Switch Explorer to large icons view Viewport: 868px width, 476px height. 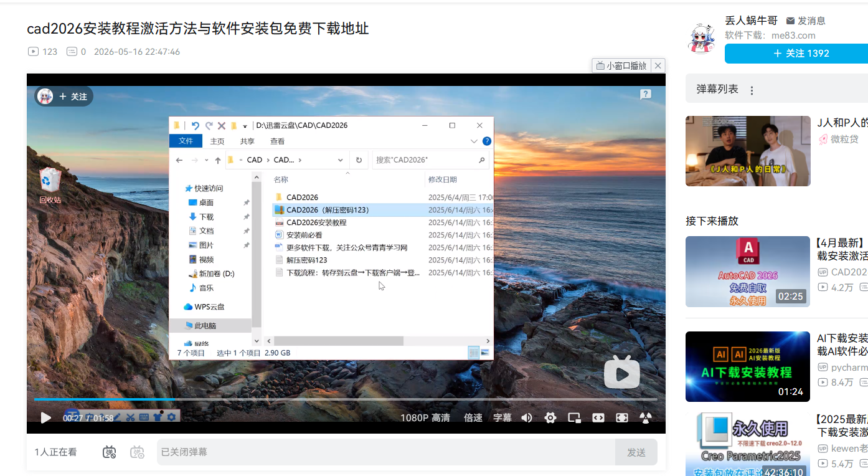(484, 353)
